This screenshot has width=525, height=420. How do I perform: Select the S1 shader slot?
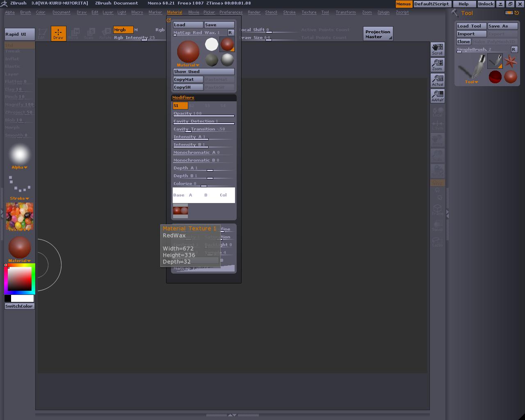click(180, 105)
